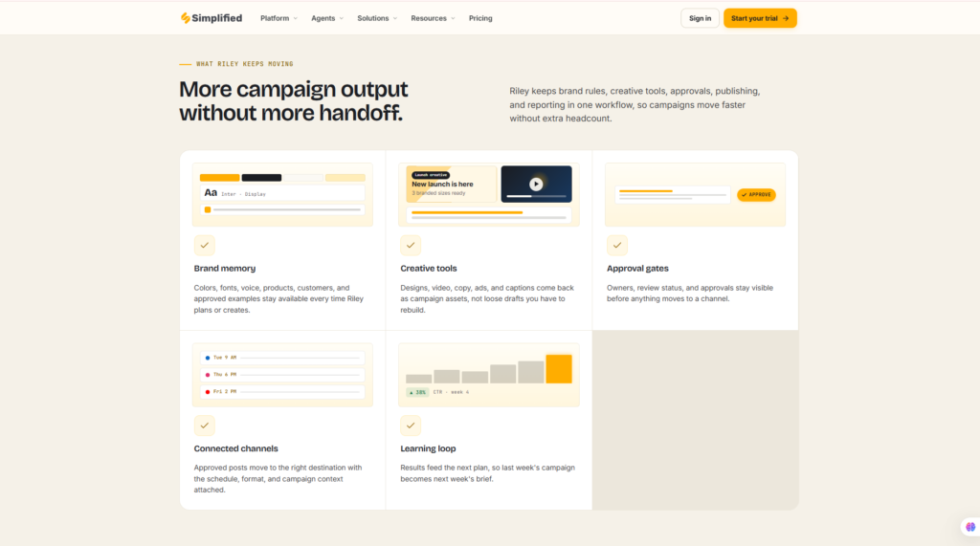Click the checkmark icon above Brand memory

tap(205, 246)
